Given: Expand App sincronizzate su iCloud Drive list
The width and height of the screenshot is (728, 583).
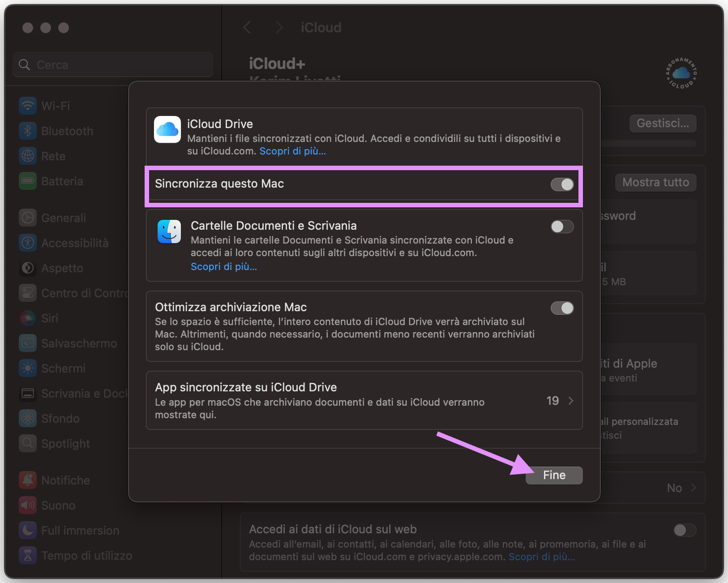Looking at the screenshot, I should [571, 401].
